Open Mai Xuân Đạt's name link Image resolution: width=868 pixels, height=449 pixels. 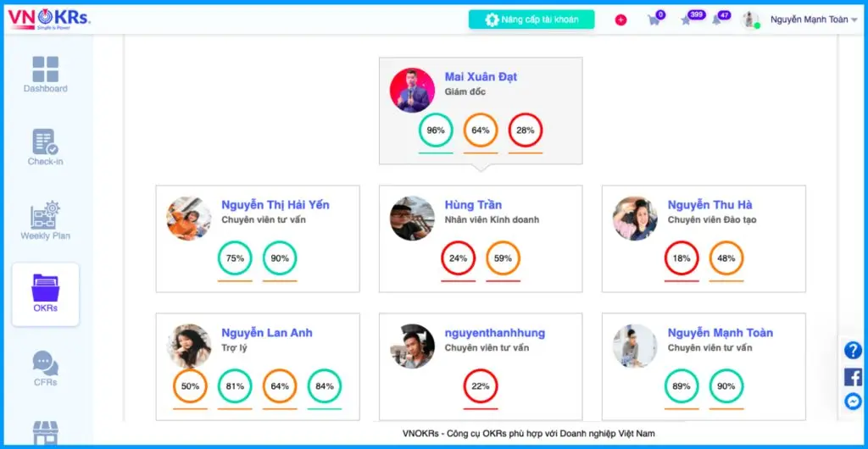coord(481,77)
